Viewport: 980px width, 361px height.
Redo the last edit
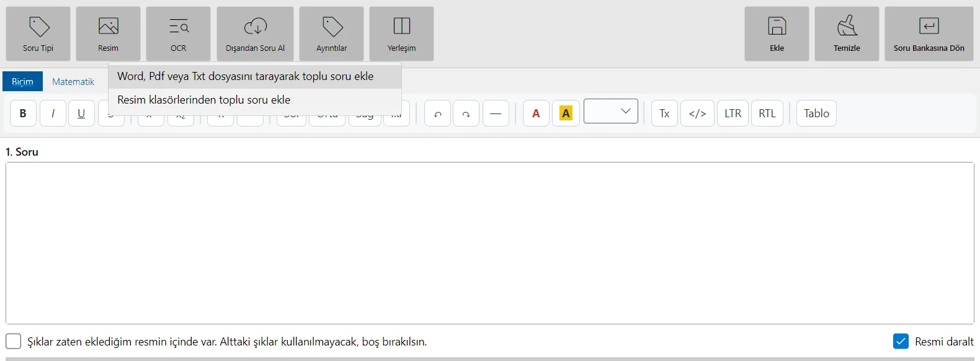click(x=466, y=114)
